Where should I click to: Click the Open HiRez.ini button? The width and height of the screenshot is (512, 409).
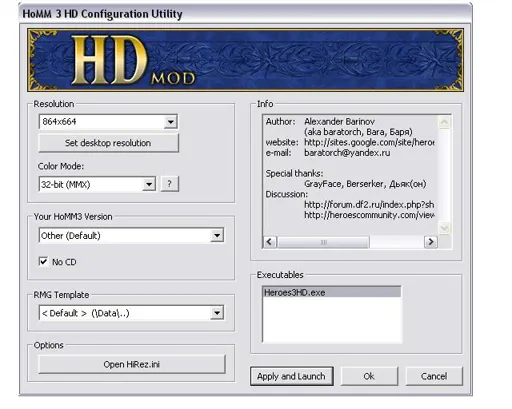[x=132, y=364]
